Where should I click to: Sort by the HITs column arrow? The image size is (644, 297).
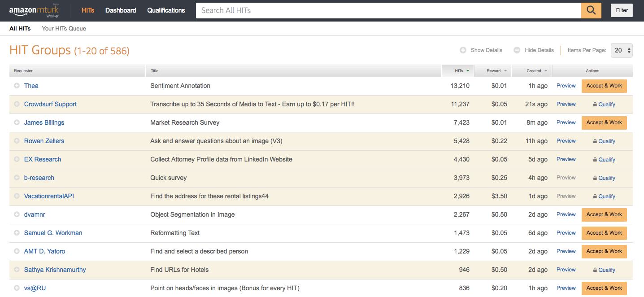tap(468, 71)
